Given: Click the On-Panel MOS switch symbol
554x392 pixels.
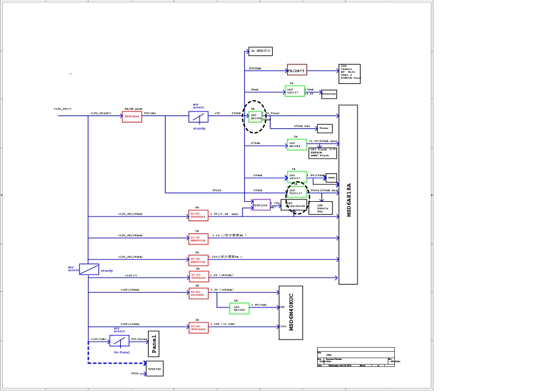Looking at the screenshot, I should coord(119,341).
